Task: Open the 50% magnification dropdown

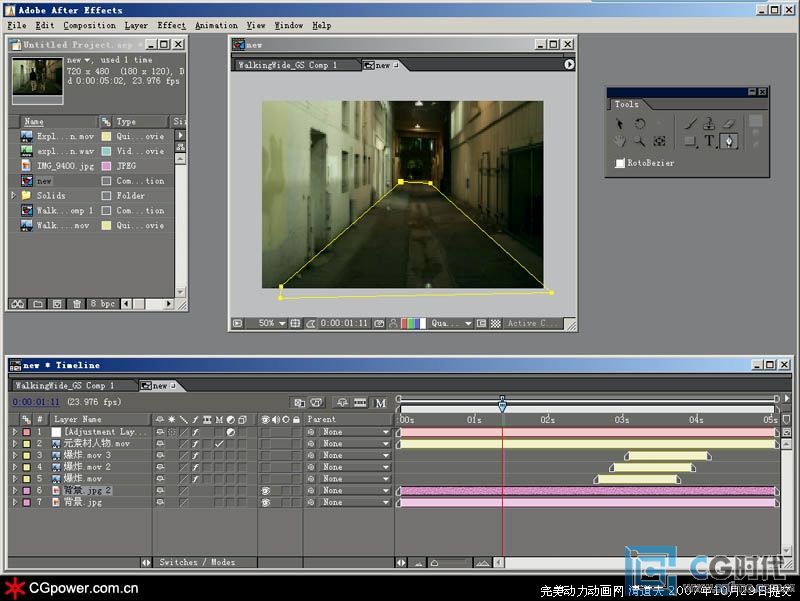Action: pyautogui.click(x=272, y=323)
